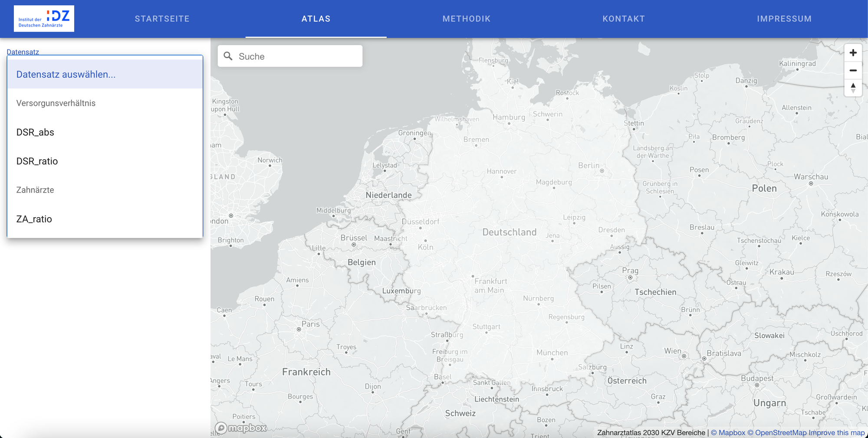Click the Mapbox logo on map
This screenshot has width=868, height=438.
(241, 428)
